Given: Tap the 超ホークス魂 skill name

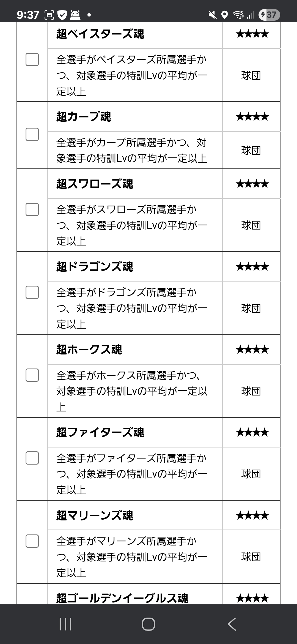Looking at the screenshot, I should (89, 350).
